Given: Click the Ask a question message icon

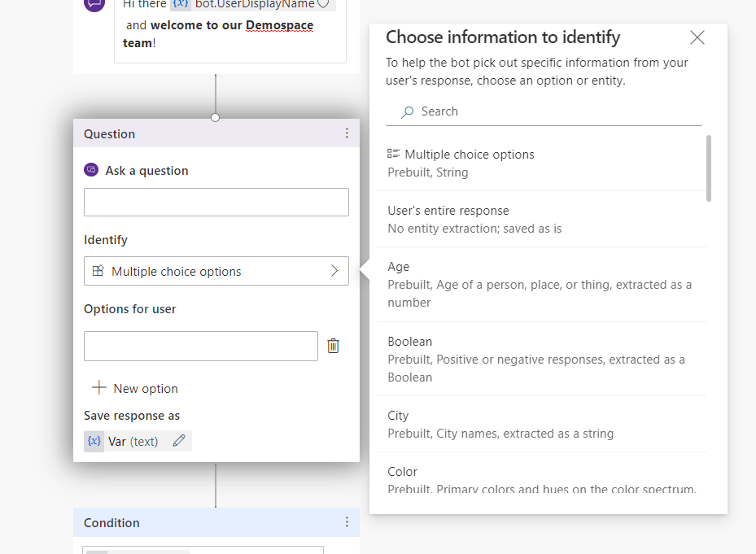Looking at the screenshot, I should [91, 171].
